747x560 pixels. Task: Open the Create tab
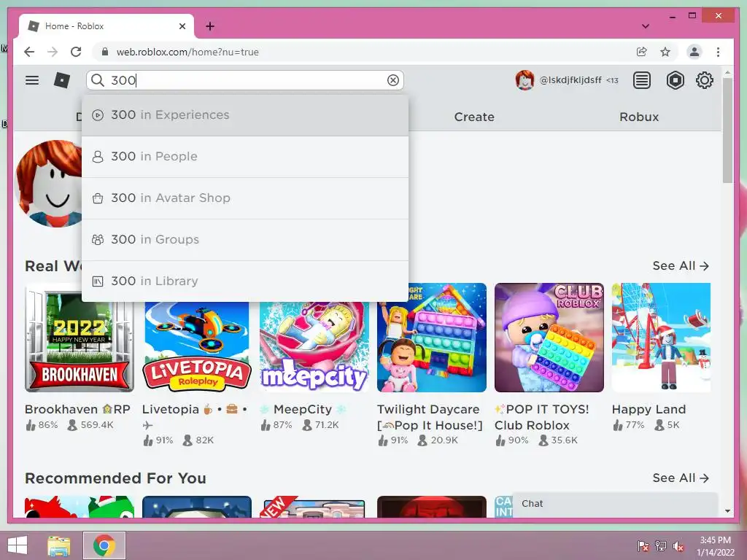[474, 117]
